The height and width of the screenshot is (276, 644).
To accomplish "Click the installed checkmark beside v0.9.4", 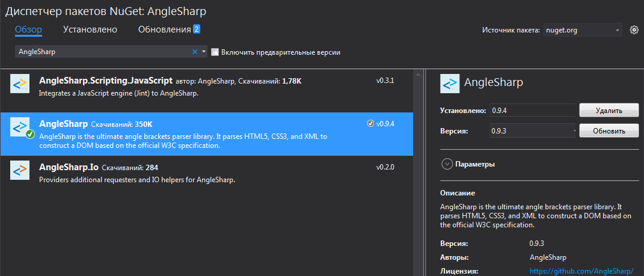I will tap(370, 124).
